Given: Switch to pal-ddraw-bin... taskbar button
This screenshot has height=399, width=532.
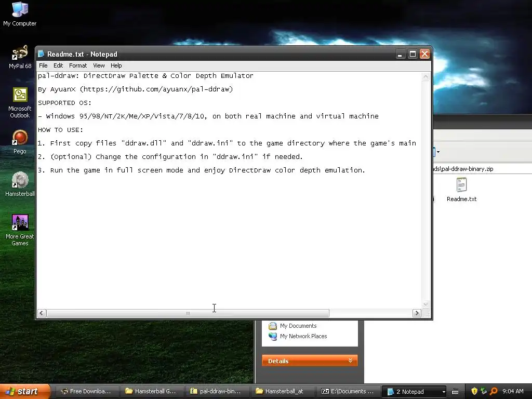Looking at the screenshot, I should tap(217, 391).
